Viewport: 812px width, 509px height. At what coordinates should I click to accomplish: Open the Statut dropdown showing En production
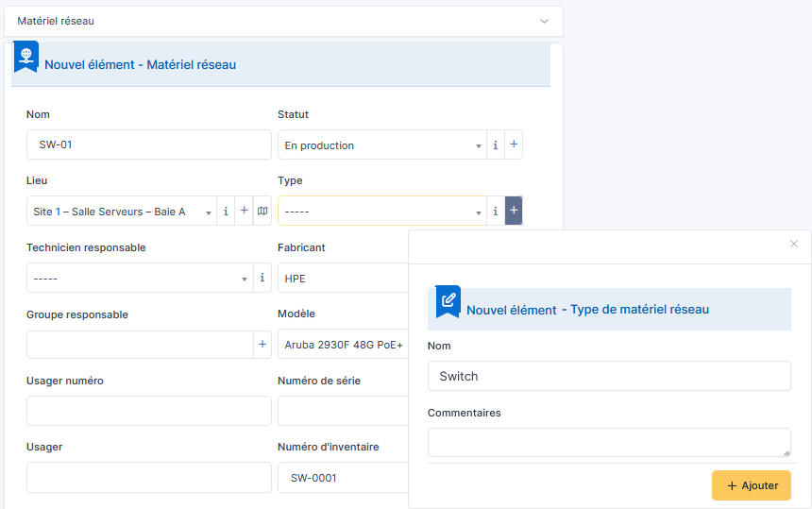(382, 145)
